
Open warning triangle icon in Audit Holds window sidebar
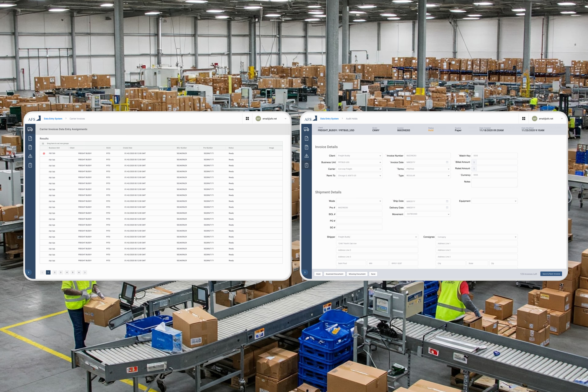tap(306, 156)
